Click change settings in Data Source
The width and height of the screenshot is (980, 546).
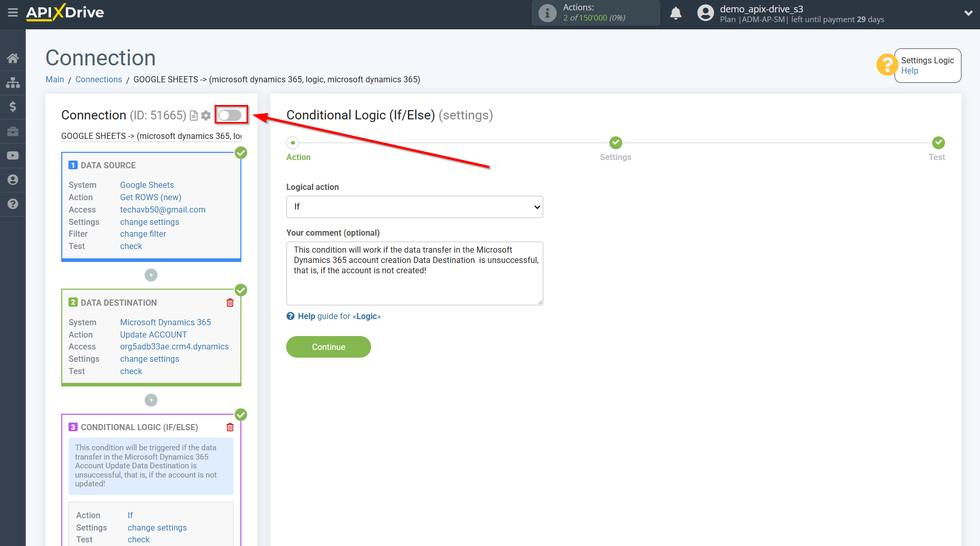[149, 222]
